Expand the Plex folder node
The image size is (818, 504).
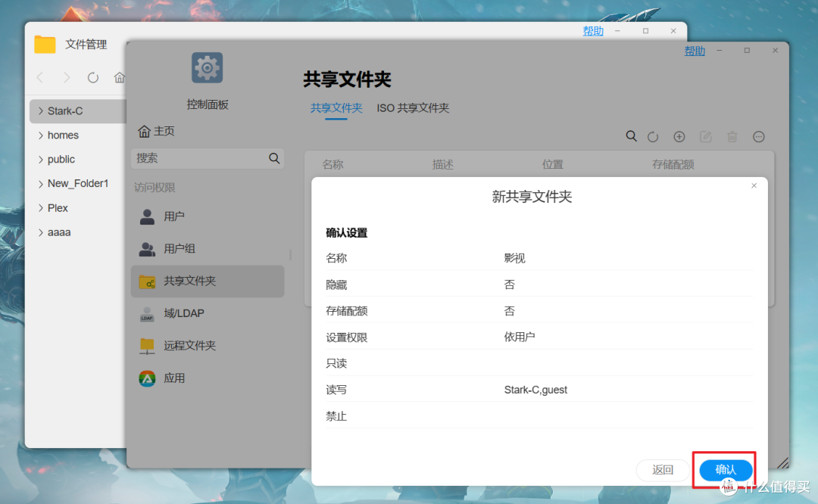[x=41, y=208]
